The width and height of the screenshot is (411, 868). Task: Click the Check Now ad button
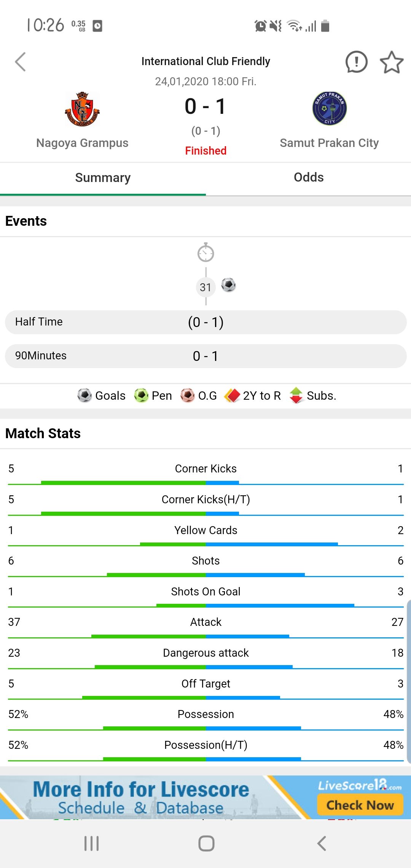[360, 805]
